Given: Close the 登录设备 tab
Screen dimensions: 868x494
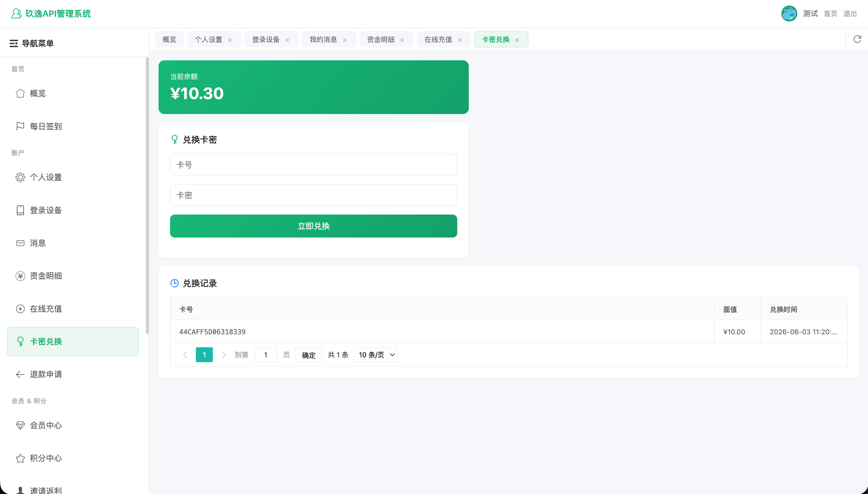Looking at the screenshot, I should pos(287,40).
